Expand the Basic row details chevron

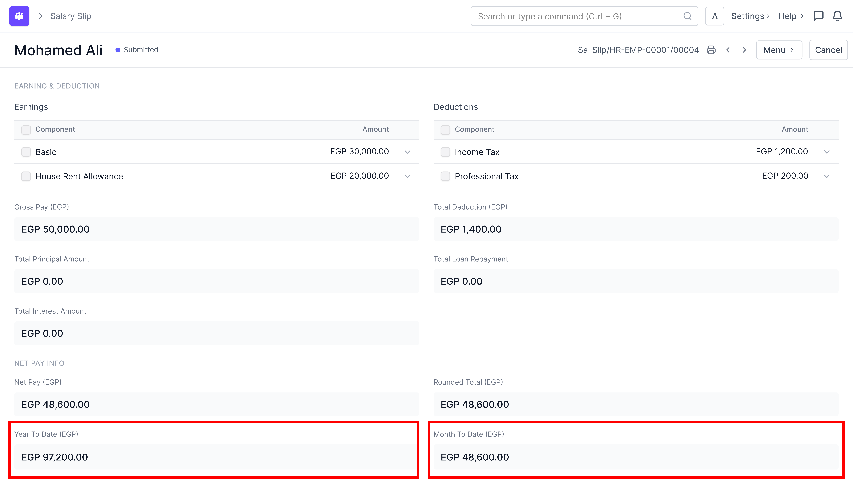point(407,152)
